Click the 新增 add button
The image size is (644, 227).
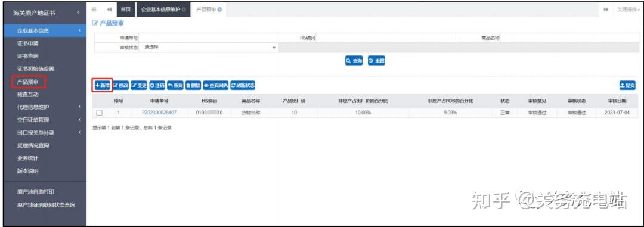[x=103, y=85]
